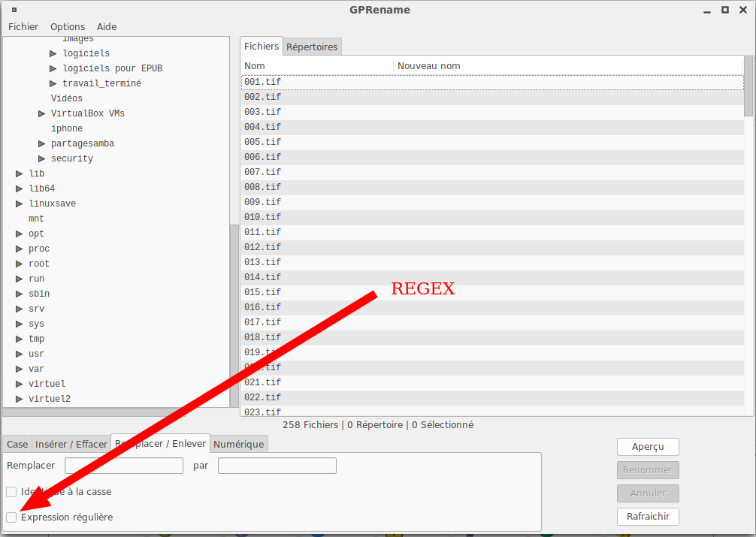Expand the sys directory
Image resolution: width=756 pixels, height=537 pixels.
(x=20, y=324)
